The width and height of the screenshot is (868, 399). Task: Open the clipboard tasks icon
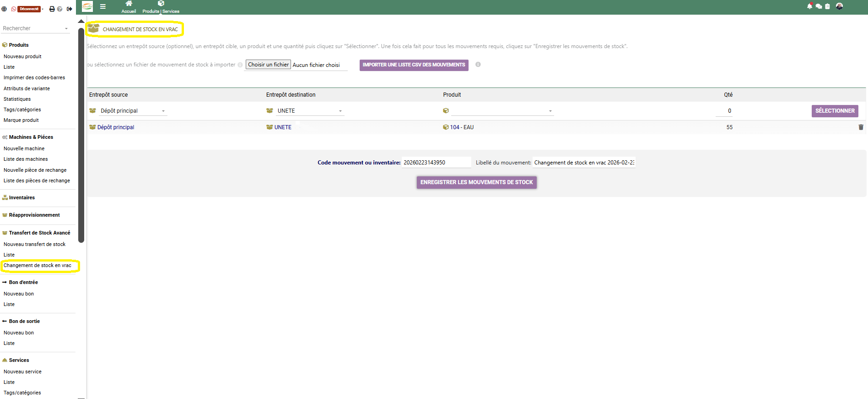tap(827, 6)
